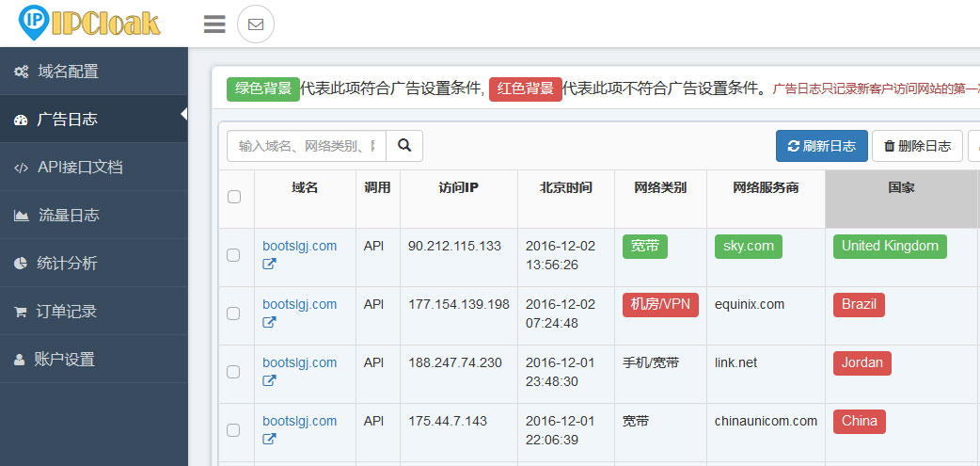This screenshot has height=466, width=980.
Task: Click the United Kingdom country badge
Action: click(x=890, y=247)
